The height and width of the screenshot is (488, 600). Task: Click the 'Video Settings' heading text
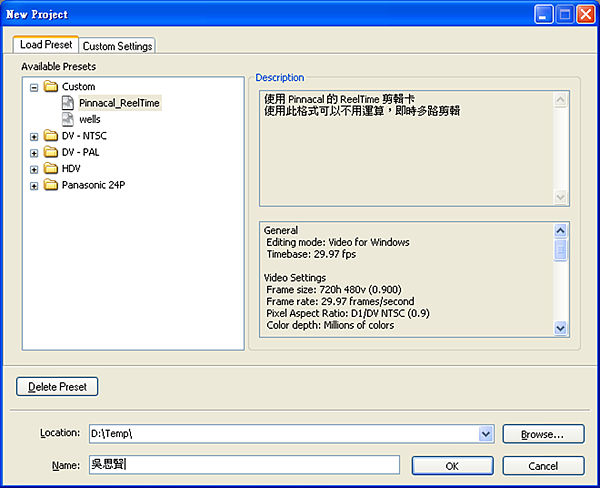295,277
